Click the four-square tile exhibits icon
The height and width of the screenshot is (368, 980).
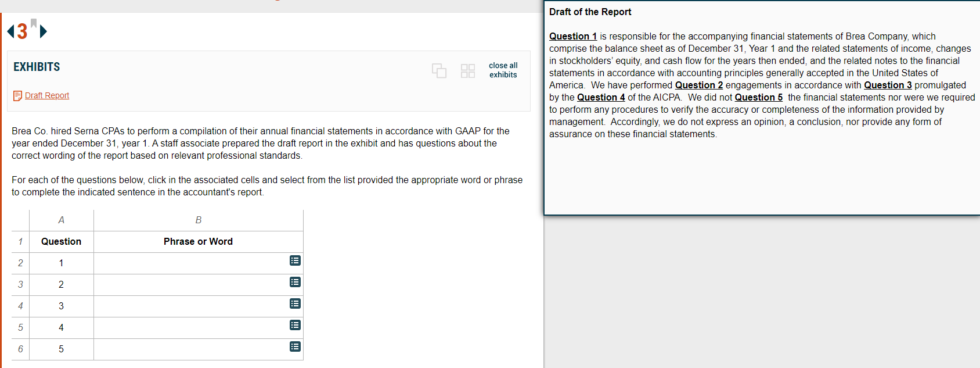[467, 70]
